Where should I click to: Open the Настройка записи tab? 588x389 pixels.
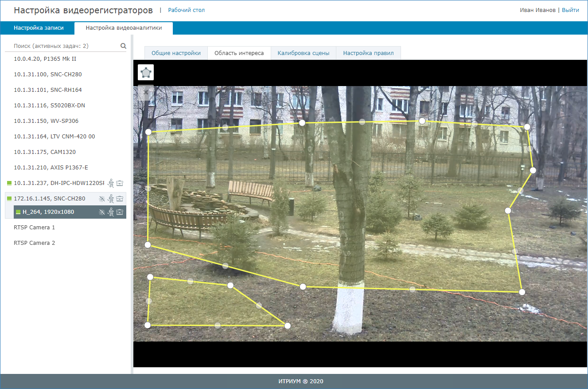click(x=39, y=28)
